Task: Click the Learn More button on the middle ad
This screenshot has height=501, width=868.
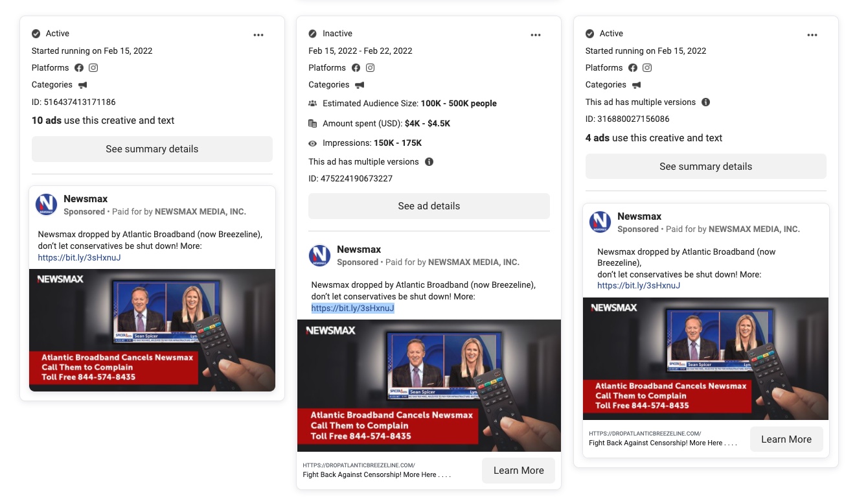Action: (x=518, y=471)
